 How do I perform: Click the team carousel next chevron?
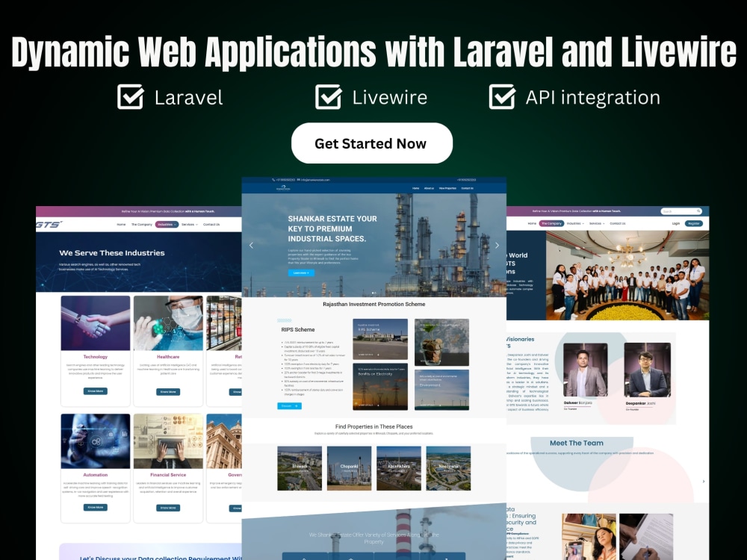click(x=704, y=482)
